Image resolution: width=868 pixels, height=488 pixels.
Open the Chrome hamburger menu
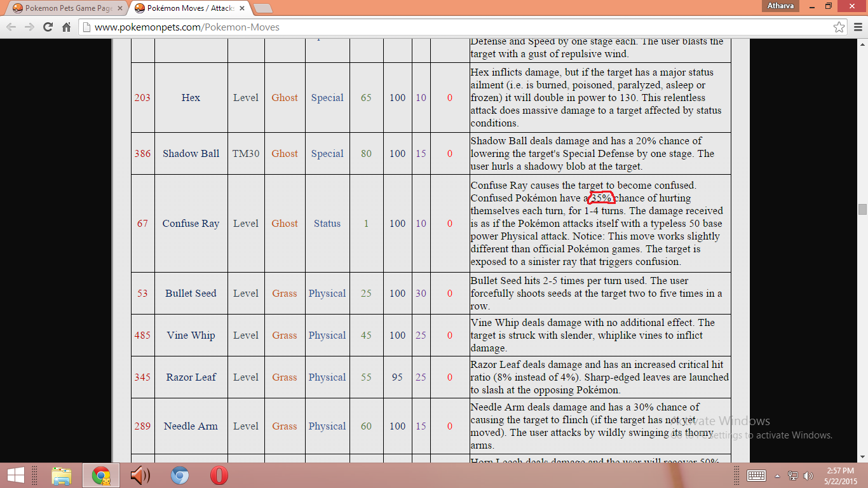856,27
